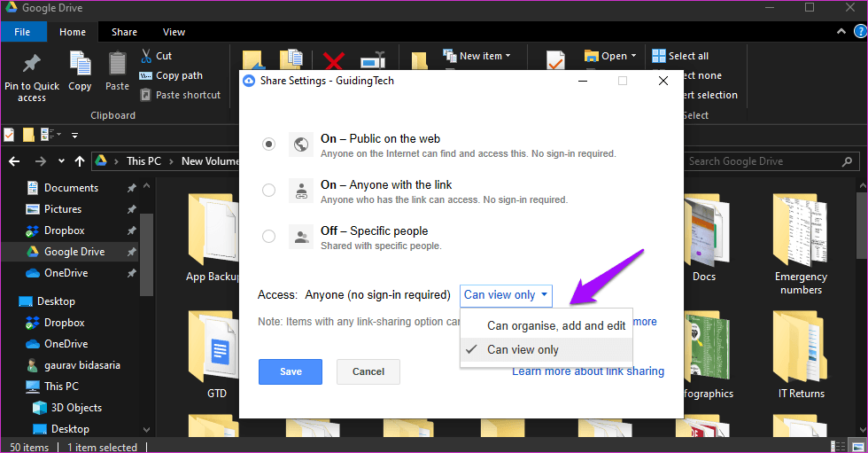
Task: Open pinned OneDrive in Quick access
Action: pyautogui.click(x=66, y=273)
